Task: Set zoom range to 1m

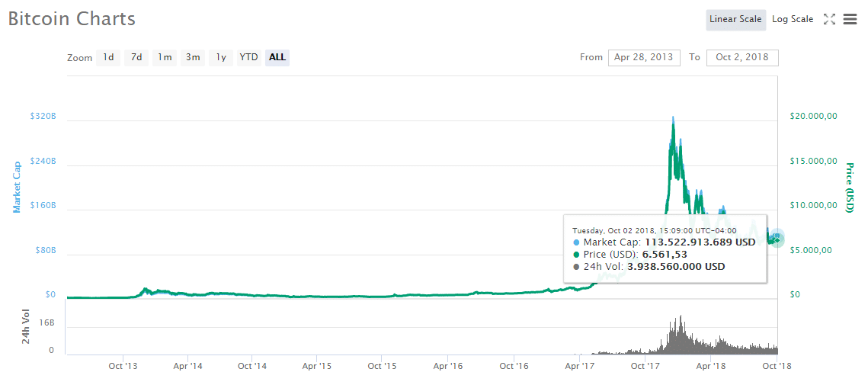Action: coord(165,58)
